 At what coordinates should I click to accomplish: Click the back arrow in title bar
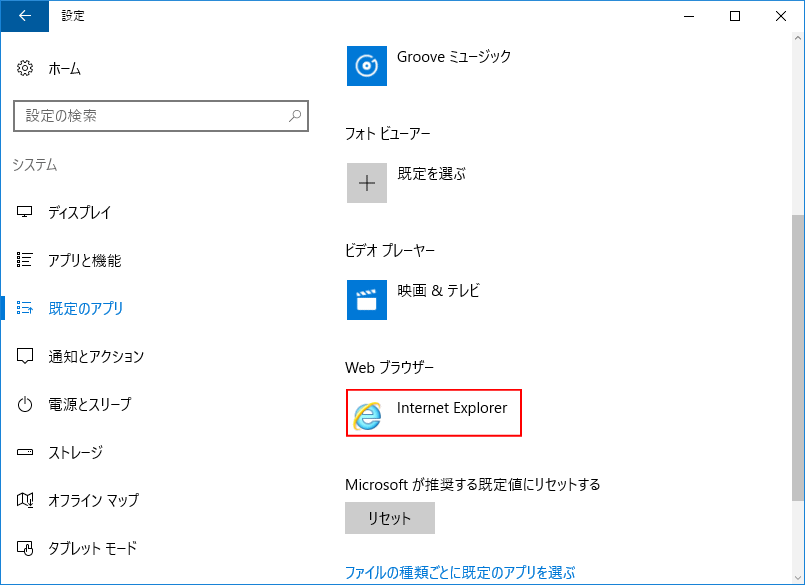24,16
